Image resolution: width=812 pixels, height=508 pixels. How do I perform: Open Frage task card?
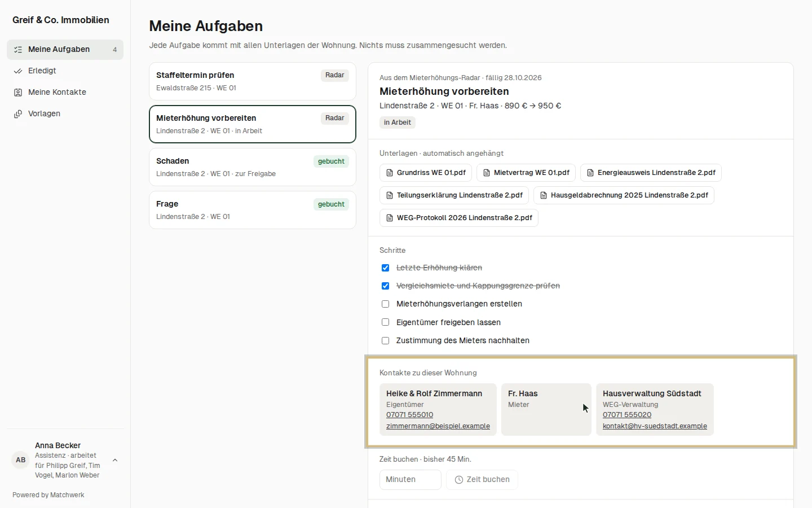coord(253,210)
